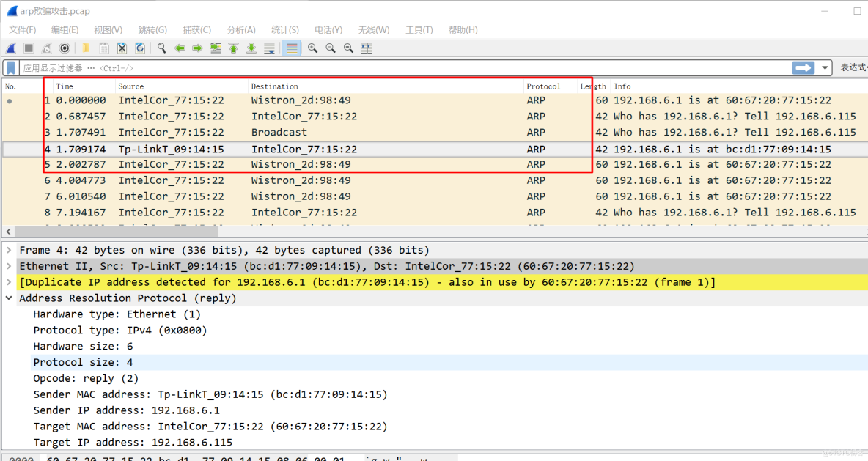Jump to the first packet
Screen dimensions: 868x461
click(234, 48)
